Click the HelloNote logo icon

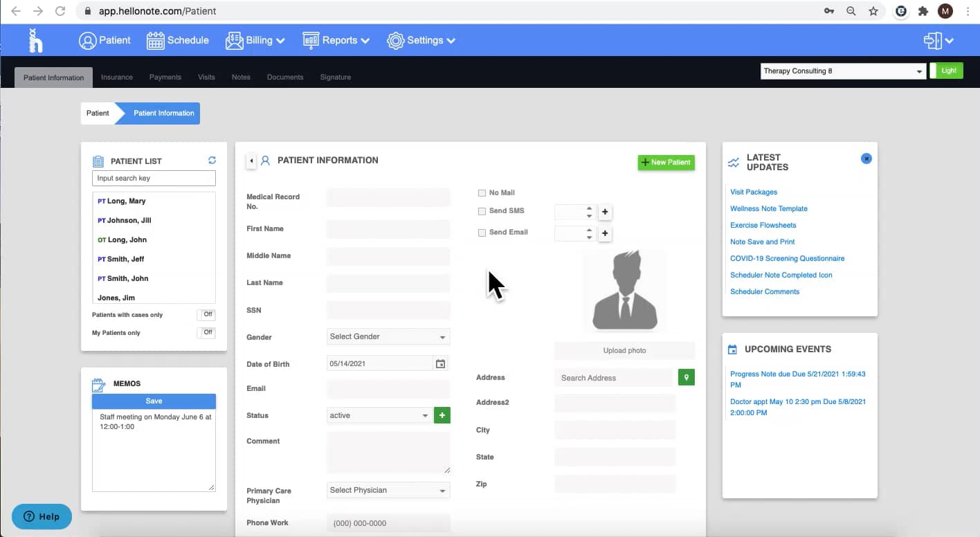pos(35,41)
